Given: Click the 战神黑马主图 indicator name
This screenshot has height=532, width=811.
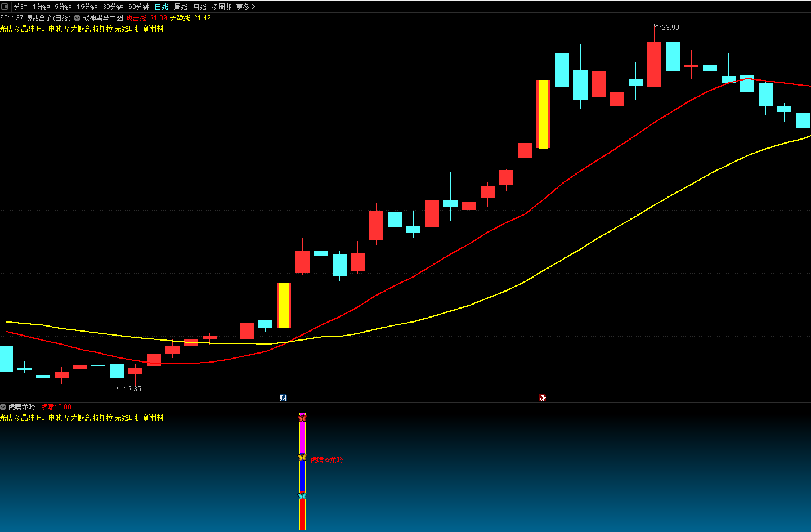Looking at the screenshot, I should click(102, 18).
